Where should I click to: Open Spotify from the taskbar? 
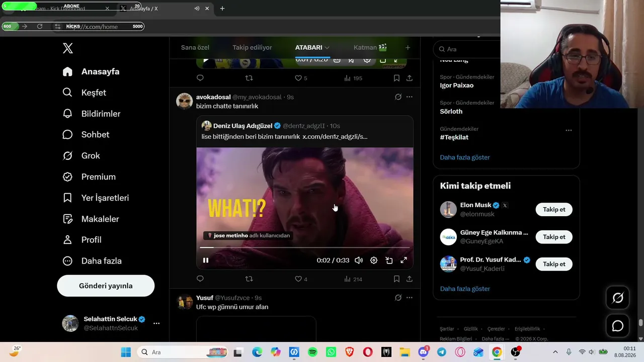click(312, 352)
